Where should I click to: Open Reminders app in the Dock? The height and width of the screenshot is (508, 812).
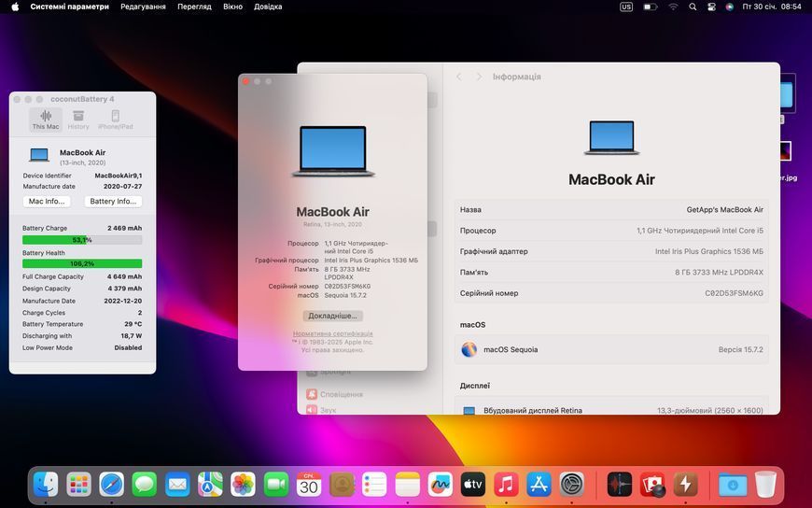[x=374, y=485]
